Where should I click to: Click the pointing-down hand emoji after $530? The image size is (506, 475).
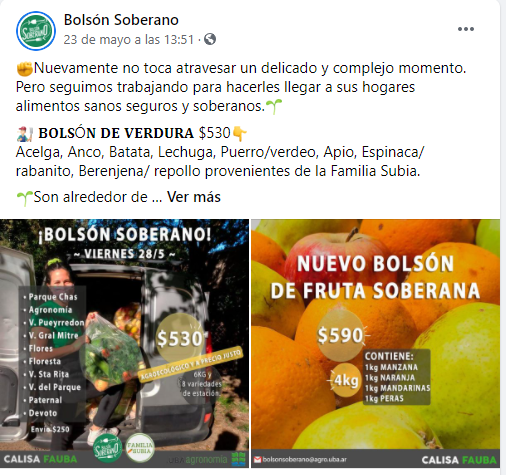click(240, 133)
